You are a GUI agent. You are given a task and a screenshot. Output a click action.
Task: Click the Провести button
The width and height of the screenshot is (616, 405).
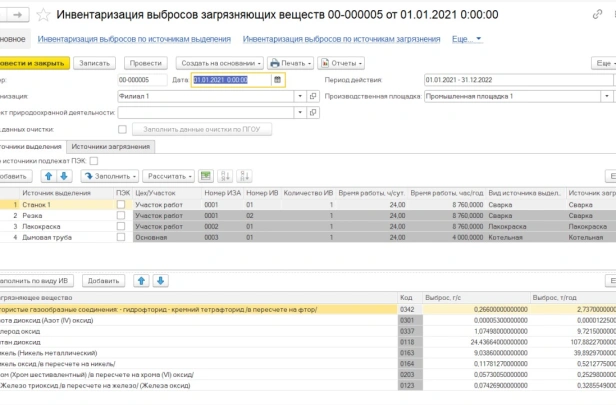point(146,63)
